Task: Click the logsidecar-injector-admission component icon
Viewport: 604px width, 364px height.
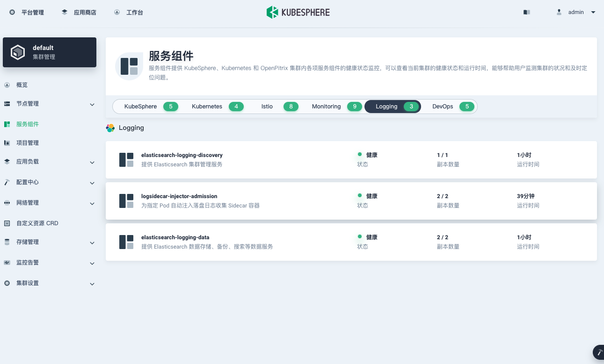Action: coord(126,201)
